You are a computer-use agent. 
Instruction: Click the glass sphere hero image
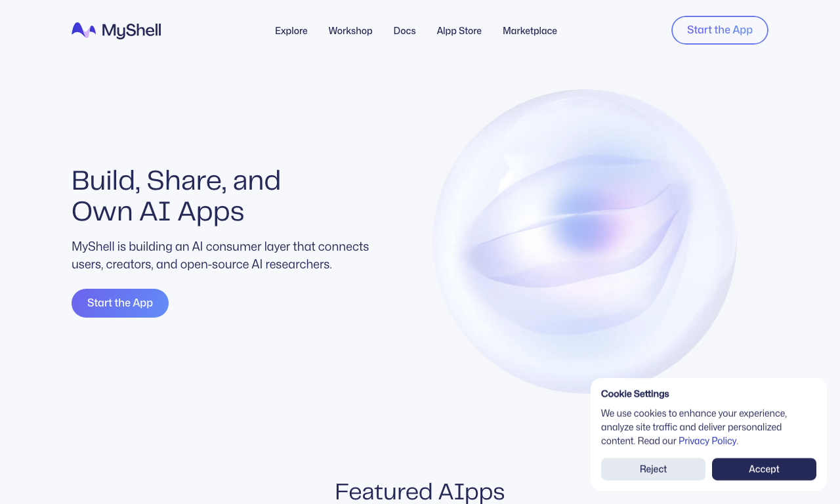point(585,241)
